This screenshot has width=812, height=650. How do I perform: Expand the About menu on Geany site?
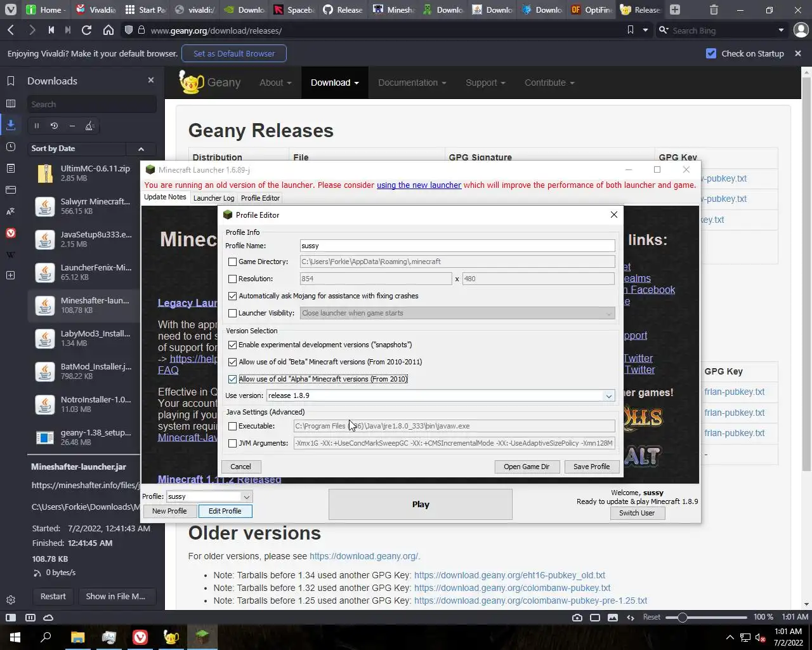click(x=275, y=83)
